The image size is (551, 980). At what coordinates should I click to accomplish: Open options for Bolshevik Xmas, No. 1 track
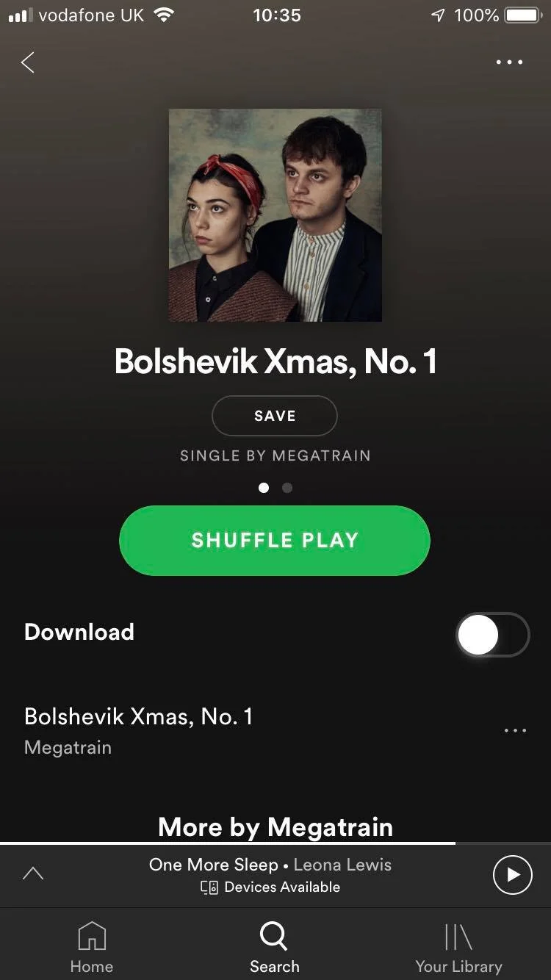515,730
